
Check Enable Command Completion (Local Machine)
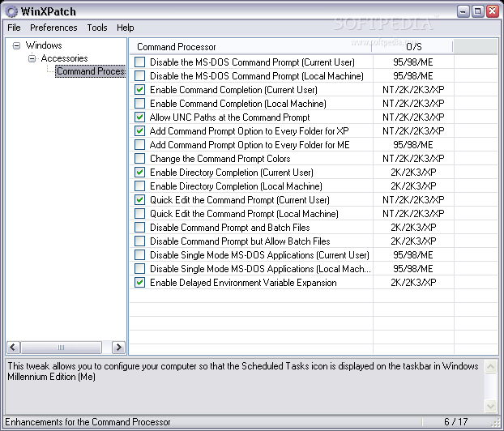click(140, 104)
